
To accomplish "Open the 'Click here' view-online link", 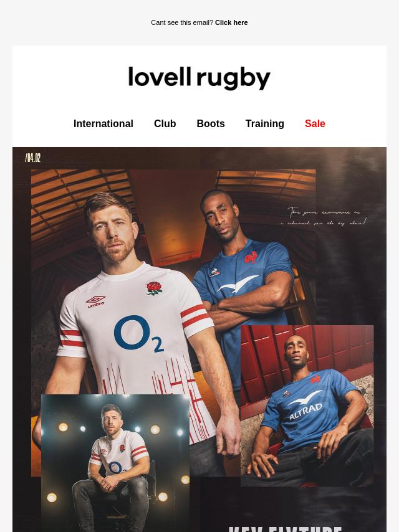I will tap(231, 22).
